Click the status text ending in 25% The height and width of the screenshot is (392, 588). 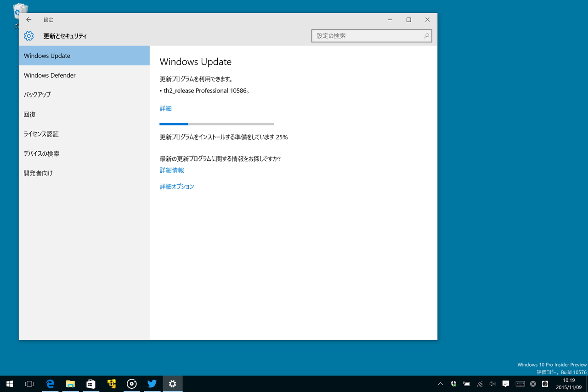point(224,137)
